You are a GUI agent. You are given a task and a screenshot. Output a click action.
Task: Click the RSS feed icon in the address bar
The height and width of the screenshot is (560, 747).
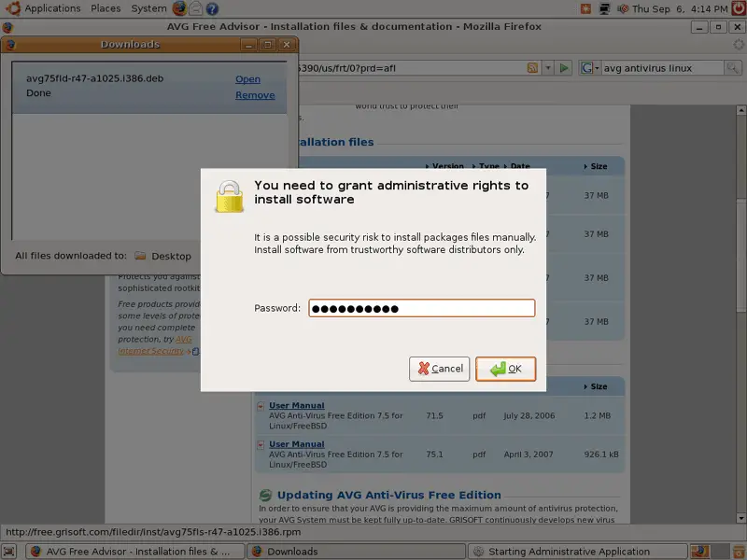tap(532, 68)
